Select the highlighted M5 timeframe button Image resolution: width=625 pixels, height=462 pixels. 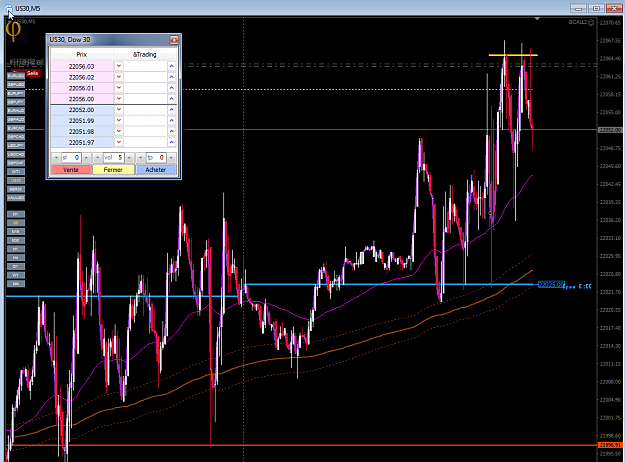(16, 223)
